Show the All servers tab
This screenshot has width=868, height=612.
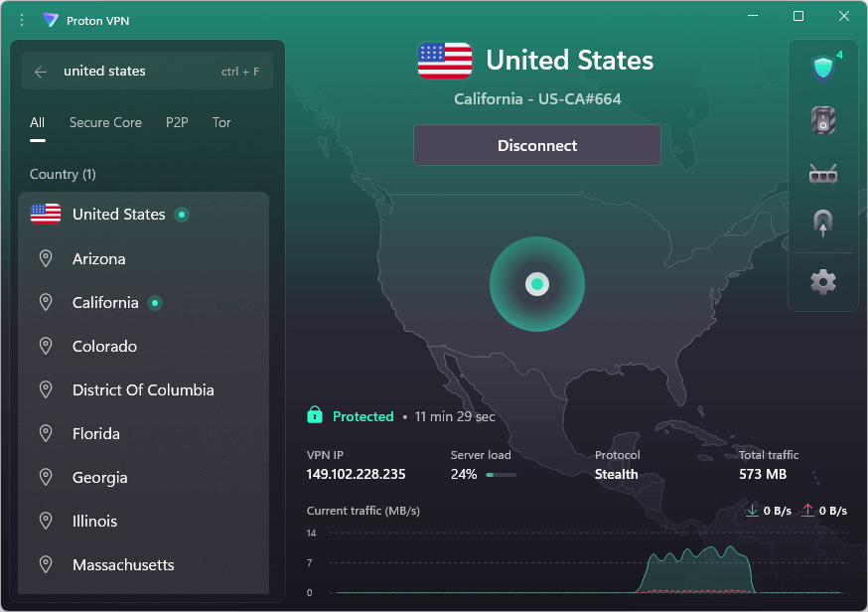[x=38, y=123]
